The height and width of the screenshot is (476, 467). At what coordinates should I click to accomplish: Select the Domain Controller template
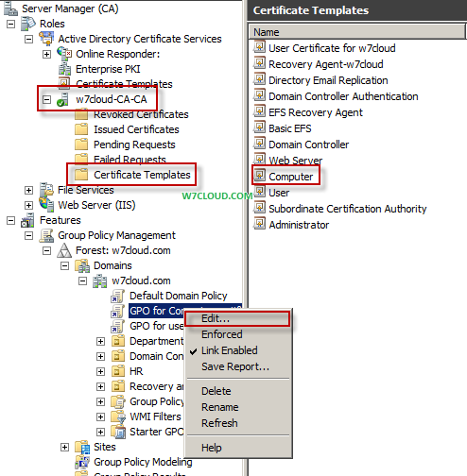[x=308, y=144]
